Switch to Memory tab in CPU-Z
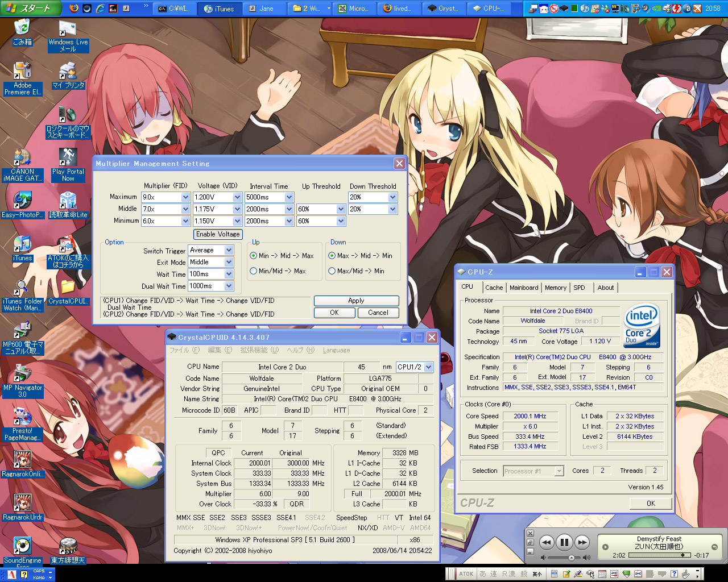728x582 pixels. coord(556,288)
